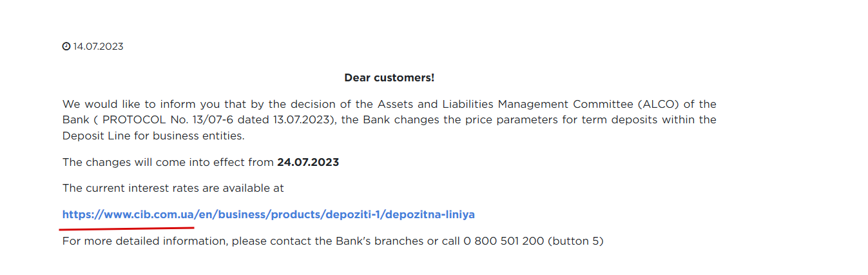Click the "Dear customers!" heading

389,77
